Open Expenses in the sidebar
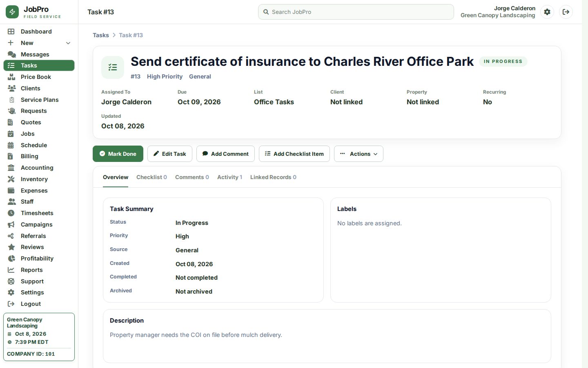The image size is (588, 368). [39, 191]
